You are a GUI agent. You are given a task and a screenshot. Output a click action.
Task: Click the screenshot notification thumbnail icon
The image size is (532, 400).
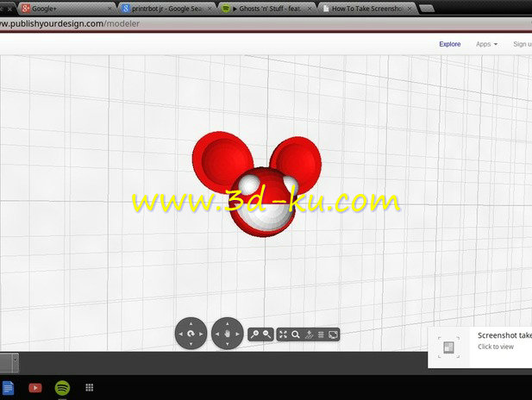448,347
